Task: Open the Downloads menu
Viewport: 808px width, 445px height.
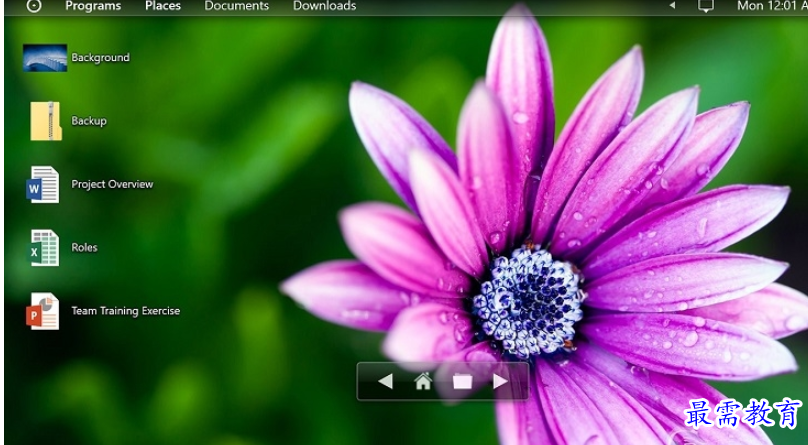Action: tap(325, 6)
